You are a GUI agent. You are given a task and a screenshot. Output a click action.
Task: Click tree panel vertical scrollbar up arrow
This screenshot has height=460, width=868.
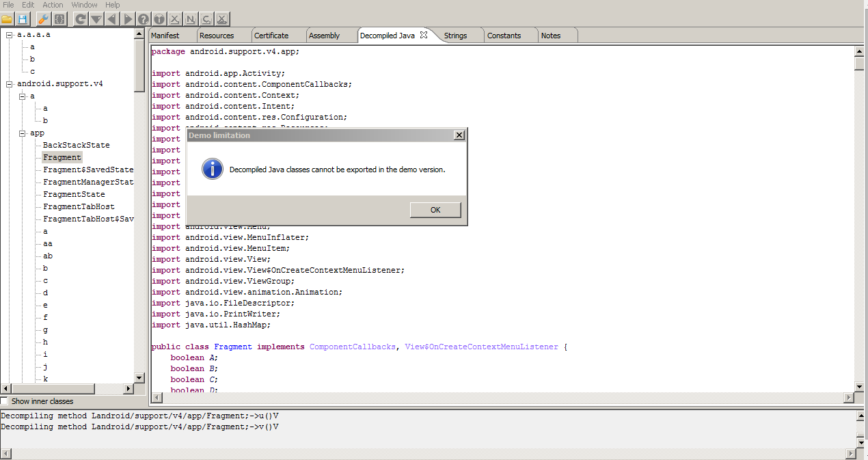coord(139,35)
